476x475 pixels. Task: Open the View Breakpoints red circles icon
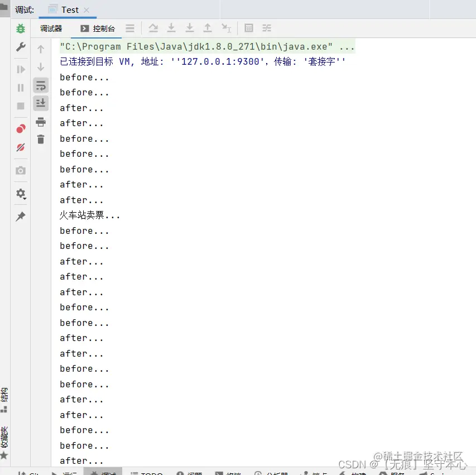21,129
